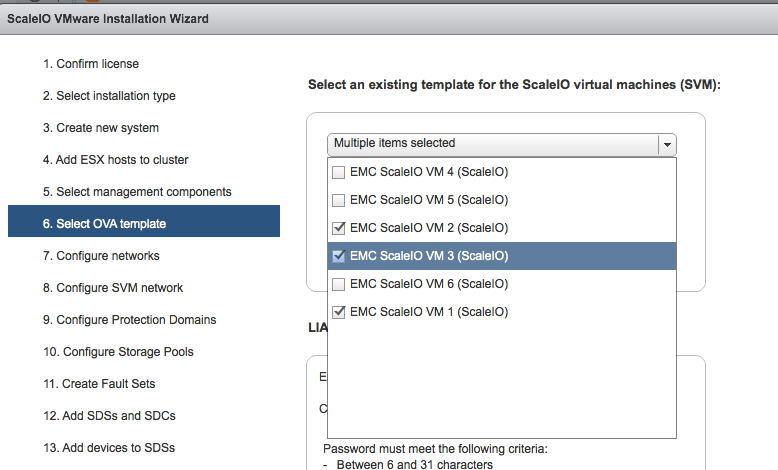Open step 9 Configure Protection Domains
This screenshot has height=470, width=778.
pyautogui.click(x=129, y=320)
